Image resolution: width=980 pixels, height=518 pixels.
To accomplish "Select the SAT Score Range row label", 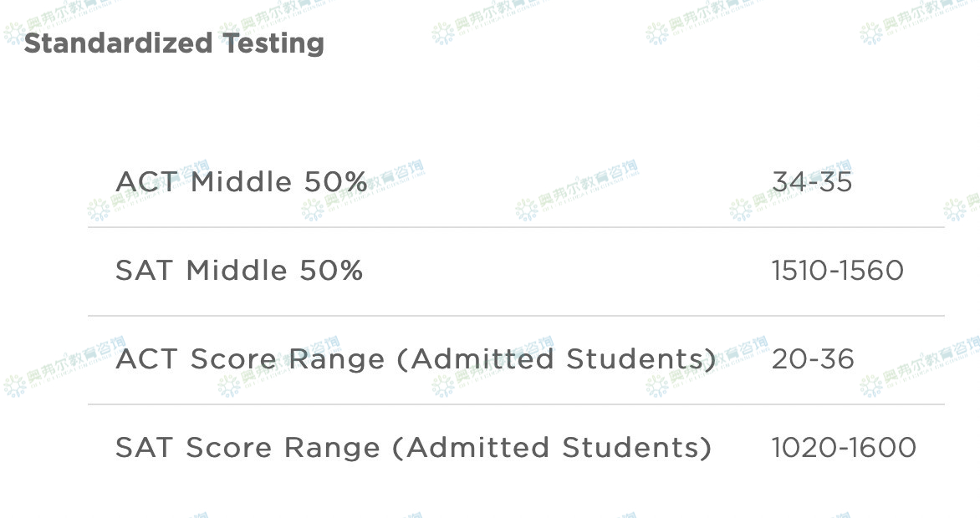I will pos(413,448).
